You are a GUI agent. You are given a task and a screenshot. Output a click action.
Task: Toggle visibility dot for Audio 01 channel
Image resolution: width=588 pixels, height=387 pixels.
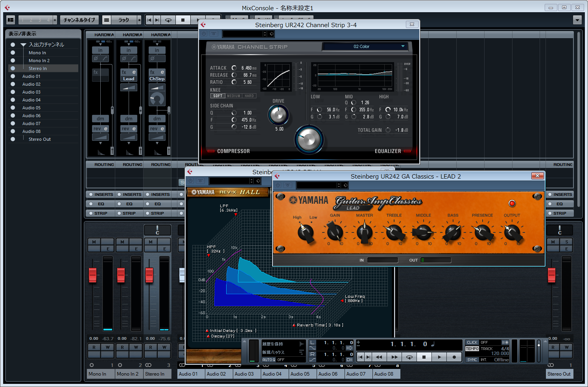point(13,76)
